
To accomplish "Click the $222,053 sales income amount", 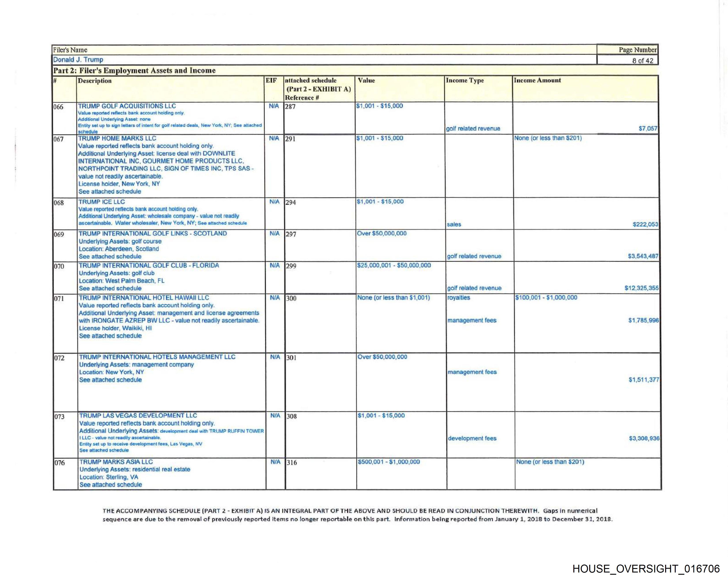I will click(645, 224).
